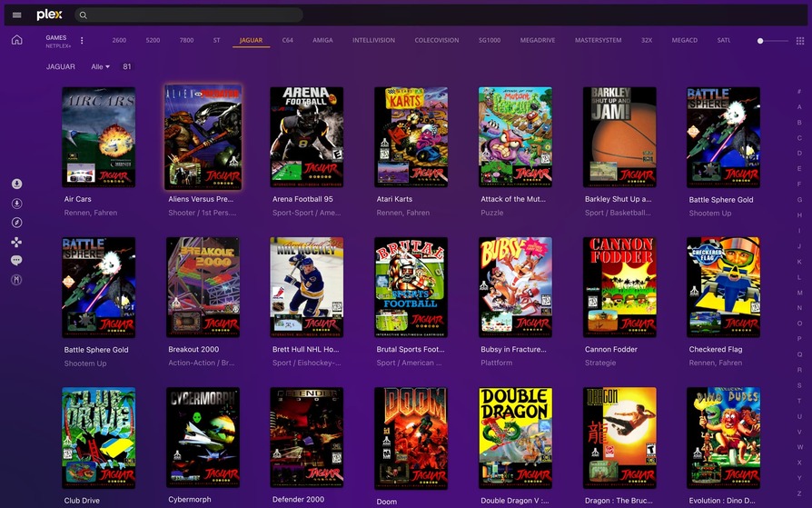
Task: Jump to letter A in index
Action: pos(799,107)
